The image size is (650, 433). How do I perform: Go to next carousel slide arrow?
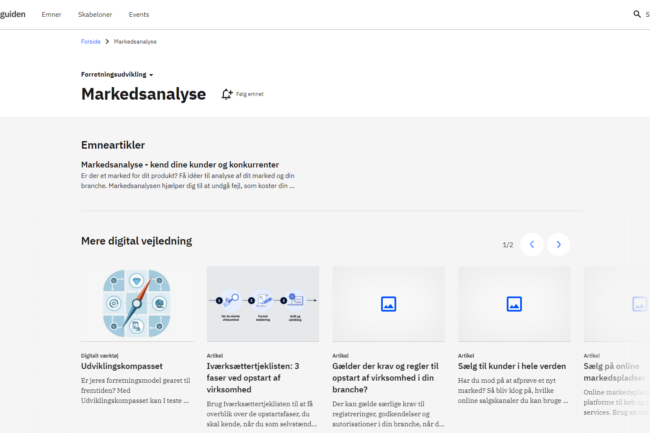[559, 244]
